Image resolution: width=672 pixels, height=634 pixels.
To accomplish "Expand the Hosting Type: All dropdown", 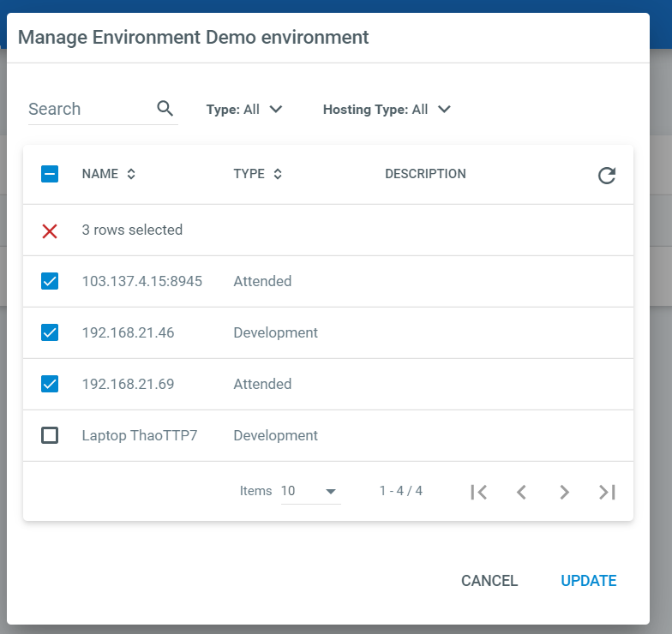I will point(387,110).
